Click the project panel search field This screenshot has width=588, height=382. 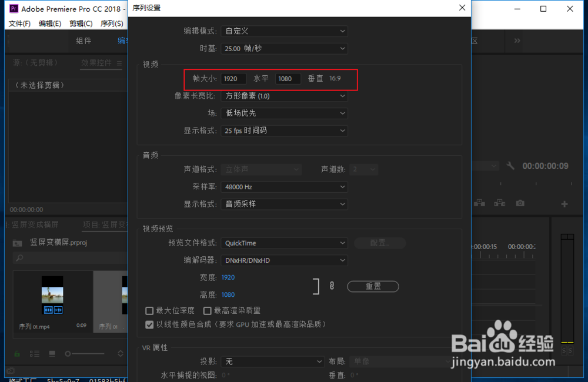pos(70,258)
